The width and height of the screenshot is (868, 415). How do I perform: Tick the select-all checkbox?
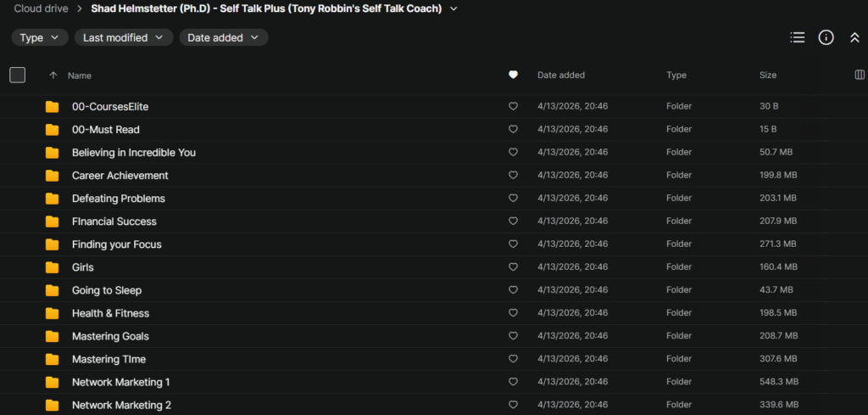click(18, 76)
